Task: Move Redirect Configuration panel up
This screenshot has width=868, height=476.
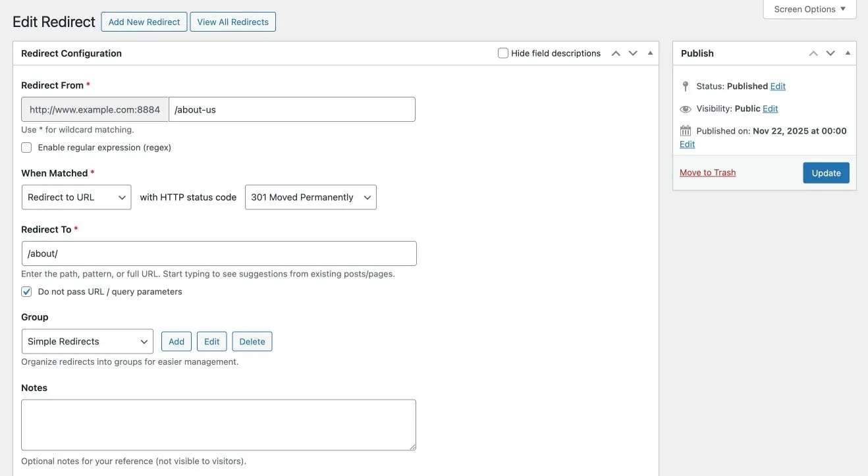Action: click(x=616, y=53)
